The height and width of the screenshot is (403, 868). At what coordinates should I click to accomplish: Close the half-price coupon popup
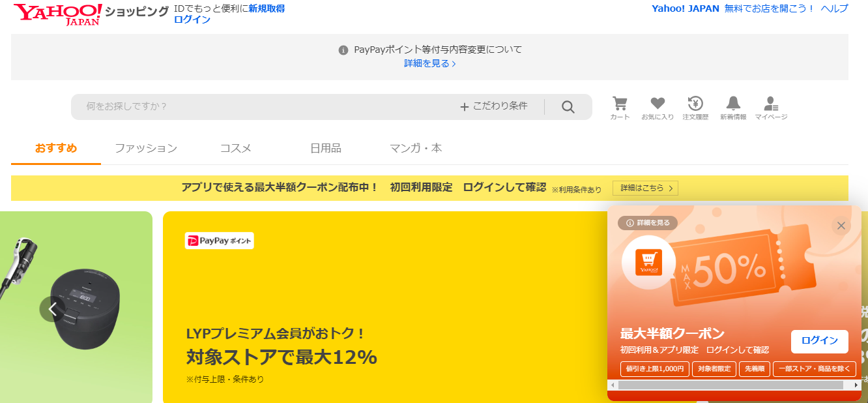tap(841, 226)
